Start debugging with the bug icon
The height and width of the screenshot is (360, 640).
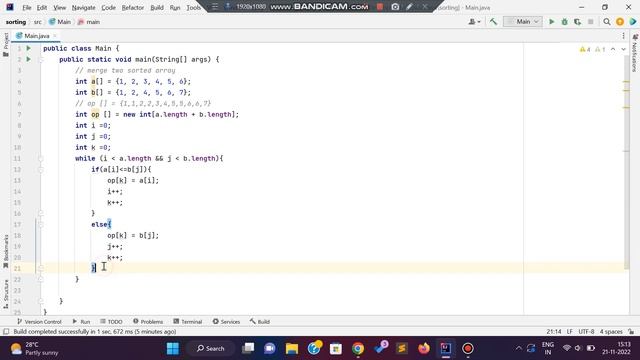pos(564,22)
